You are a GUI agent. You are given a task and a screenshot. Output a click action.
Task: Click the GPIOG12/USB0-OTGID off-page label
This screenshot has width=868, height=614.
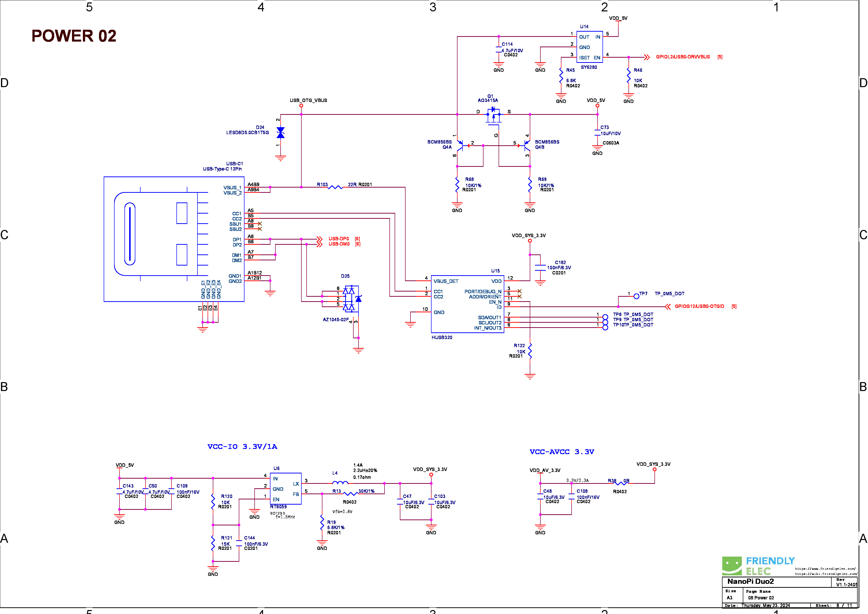tap(699, 306)
